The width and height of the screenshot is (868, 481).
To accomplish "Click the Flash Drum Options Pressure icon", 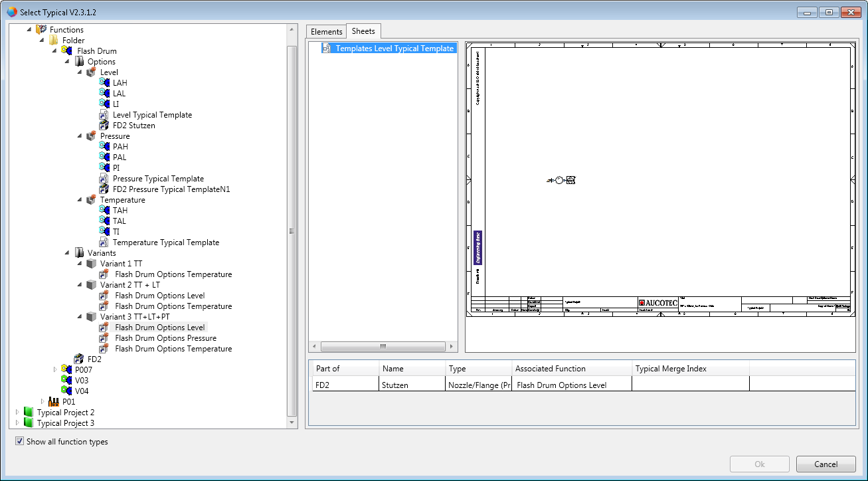I will point(104,338).
